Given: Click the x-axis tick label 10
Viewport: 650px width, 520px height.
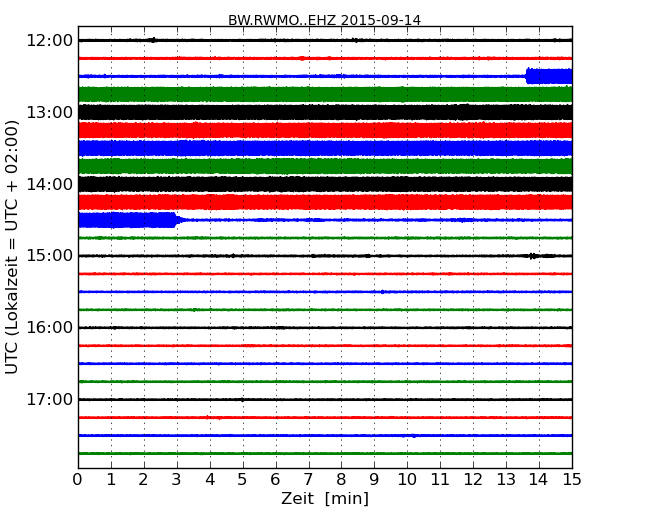Looking at the screenshot, I should point(407,480).
